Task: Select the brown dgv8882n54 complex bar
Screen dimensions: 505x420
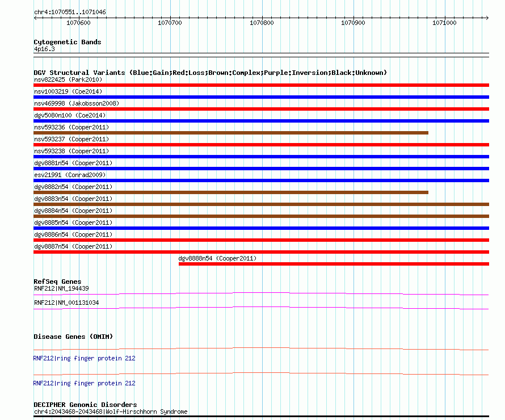Action: point(231,192)
